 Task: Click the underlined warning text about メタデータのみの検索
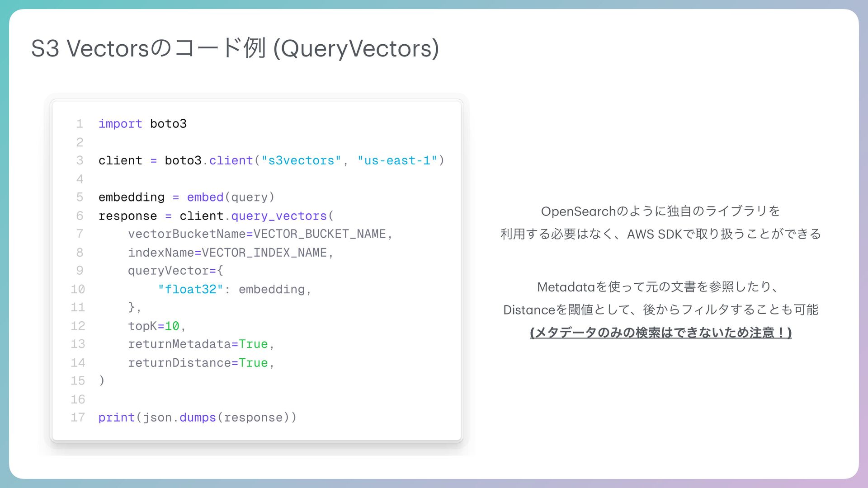click(660, 333)
